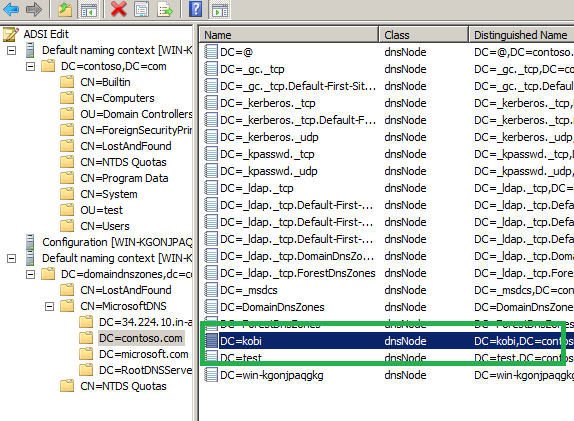The height and width of the screenshot is (421, 574).
Task: Click the red Delete X icon
Action: tap(118, 9)
